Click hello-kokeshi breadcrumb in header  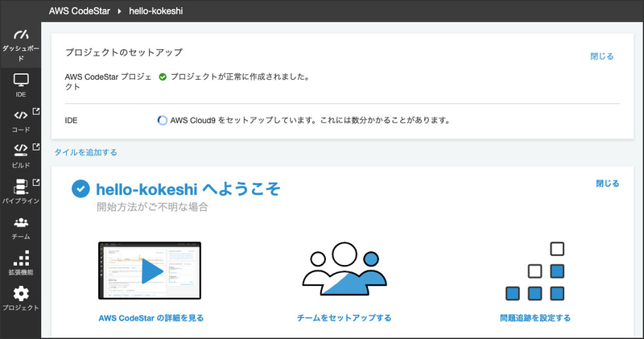coord(156,11)
